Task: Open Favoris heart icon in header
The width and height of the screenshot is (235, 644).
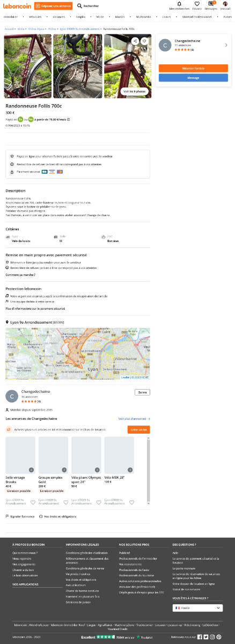Action: click(197, 4)
